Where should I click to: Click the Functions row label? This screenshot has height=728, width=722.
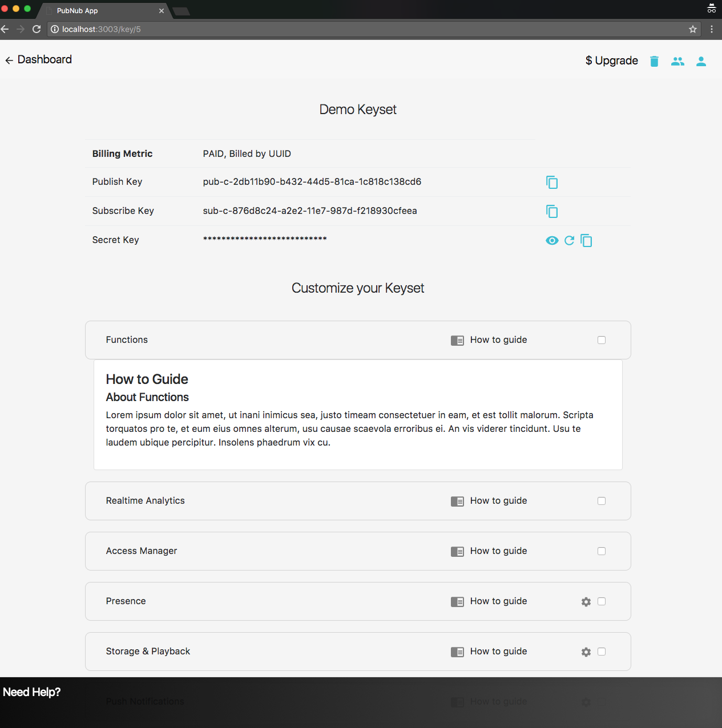pos(127,340)
